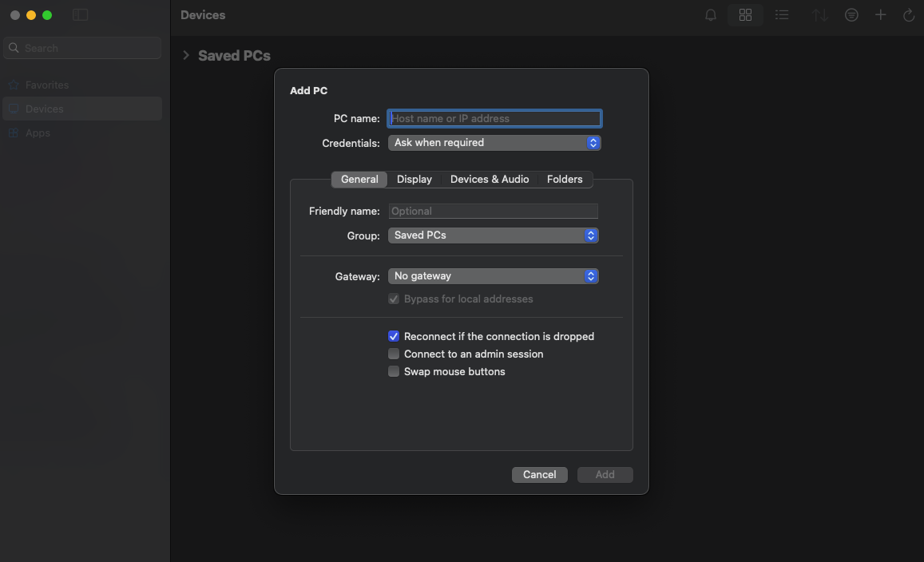Click the Add button
This screenshot has height=562, width=924.
pyautogui.click(x=605, y=475)
